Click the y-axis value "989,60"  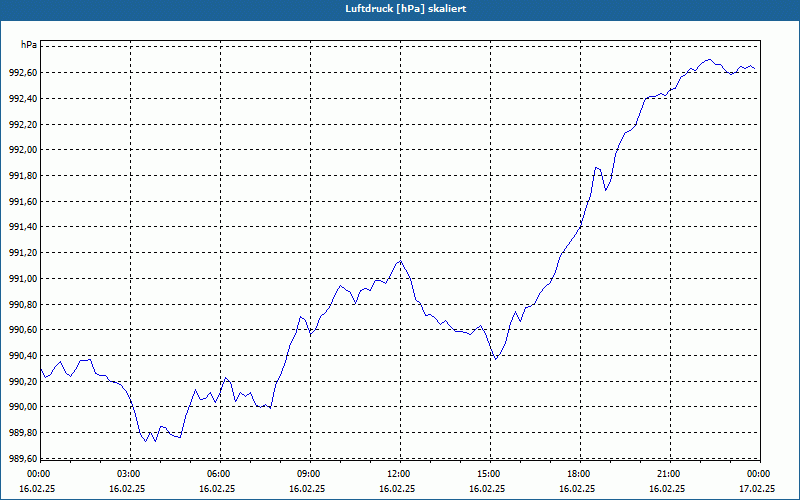coord(23,458)
